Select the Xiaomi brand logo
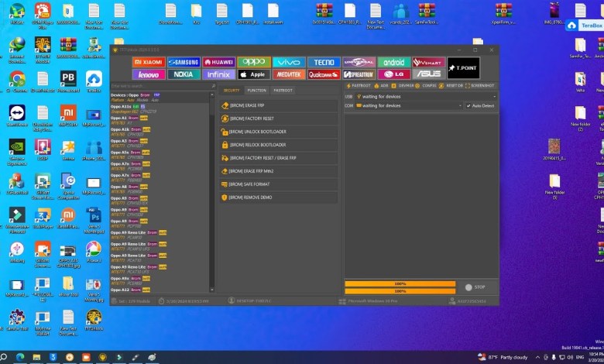This screenshot has height=364, width=604. click(x=149, y=62)
